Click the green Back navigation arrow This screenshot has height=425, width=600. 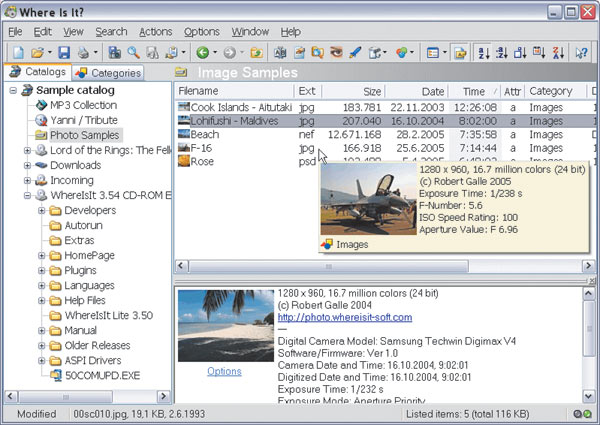(x=202, y=52)
